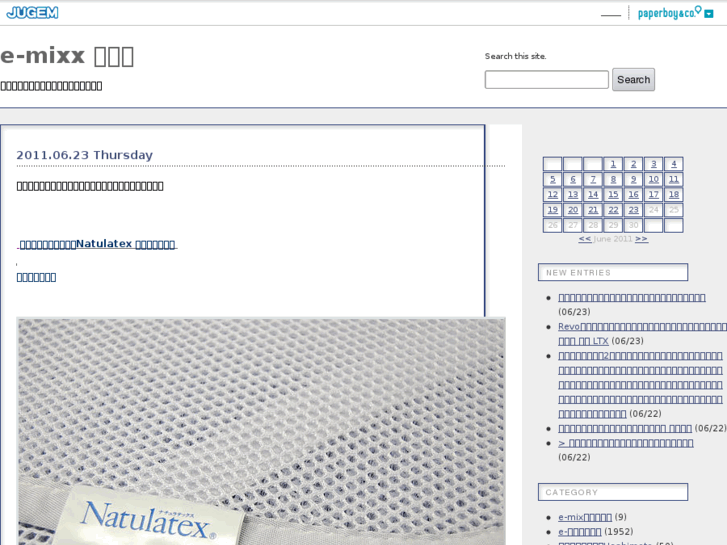
Task: Select calendar day 7
Action: click(593, 179)
